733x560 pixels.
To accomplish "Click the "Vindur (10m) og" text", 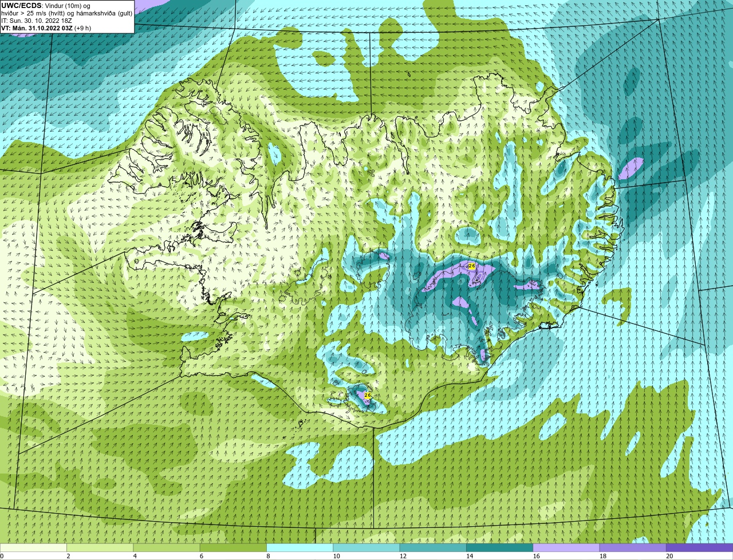I will pyautogui.click(x=67, y=6).
